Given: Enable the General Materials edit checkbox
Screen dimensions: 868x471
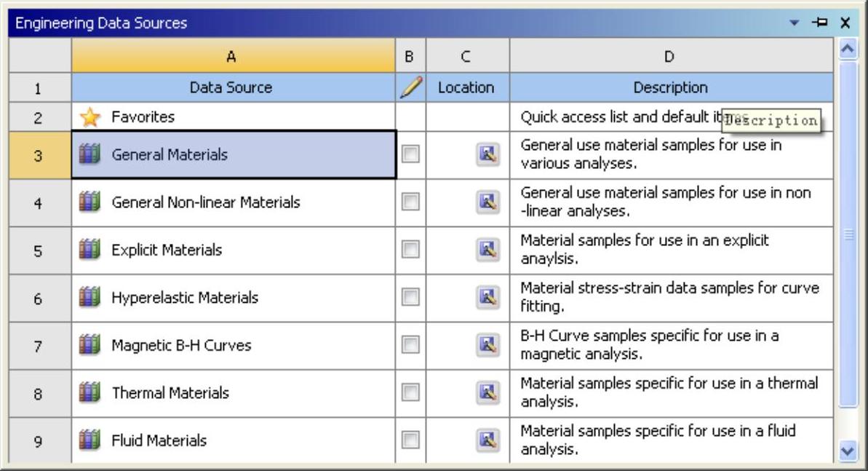Looking at the screenshot, I should click(410, 155).
